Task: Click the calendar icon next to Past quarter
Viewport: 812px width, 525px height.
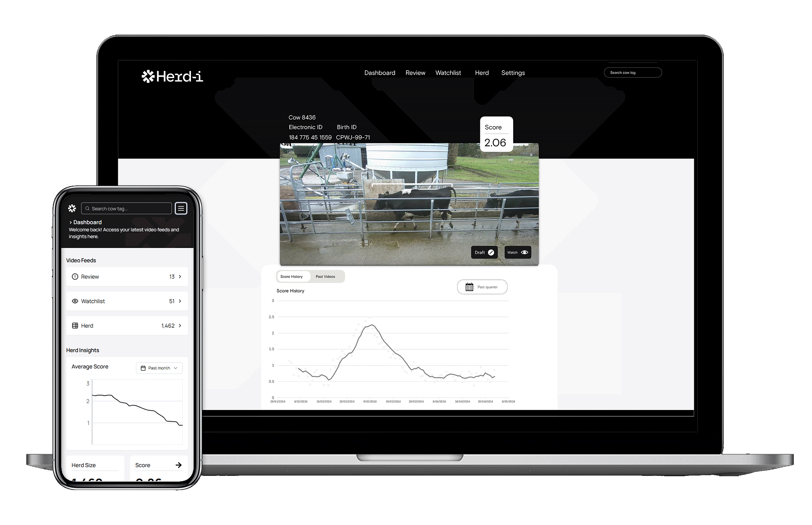Action: pos(469,287)
